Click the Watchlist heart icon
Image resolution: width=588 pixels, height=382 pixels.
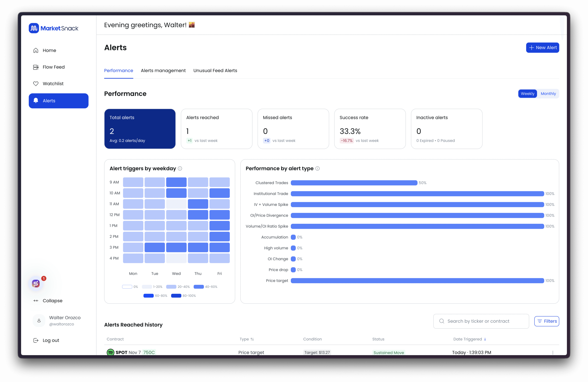36,84
